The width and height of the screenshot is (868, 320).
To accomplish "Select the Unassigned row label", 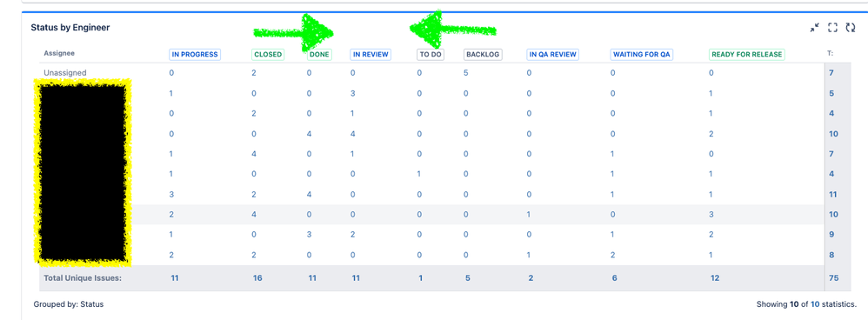I will 64,72.
